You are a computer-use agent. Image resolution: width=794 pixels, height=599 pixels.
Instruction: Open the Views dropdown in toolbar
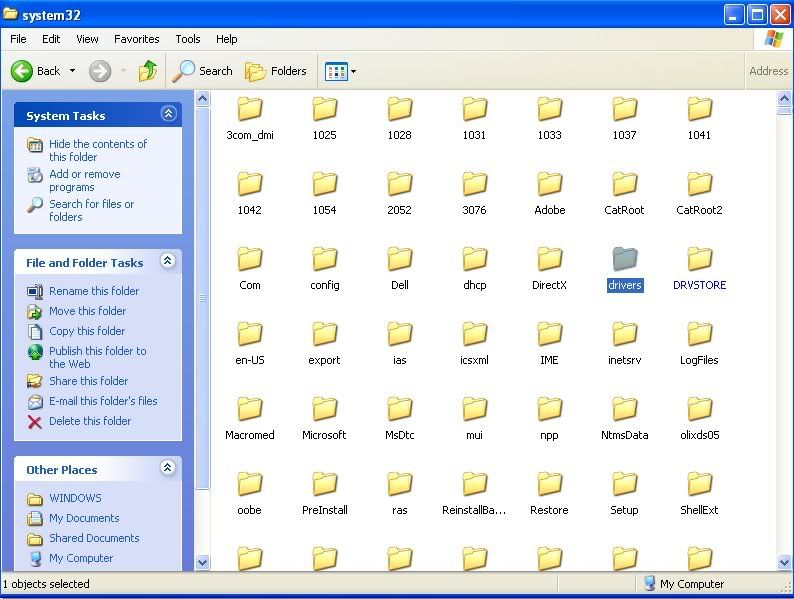tap(341, 71)
